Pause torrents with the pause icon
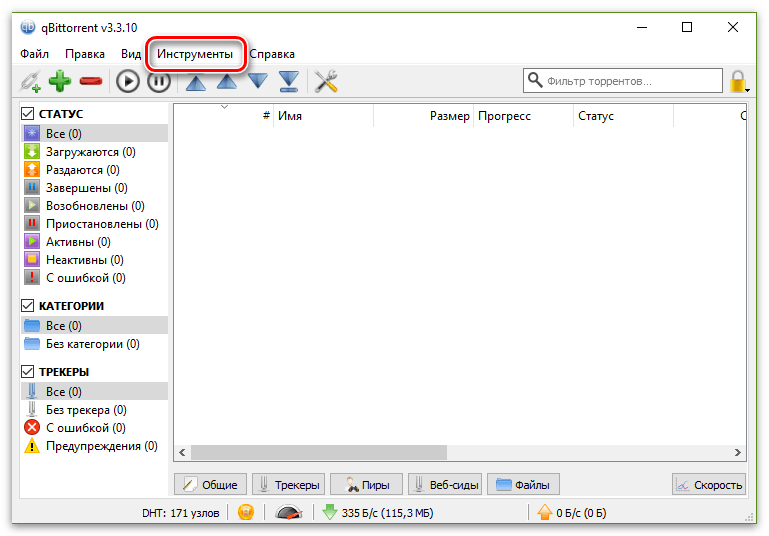Image resolution: width=769 pixels, height=536 pixels. coord(159,81)
